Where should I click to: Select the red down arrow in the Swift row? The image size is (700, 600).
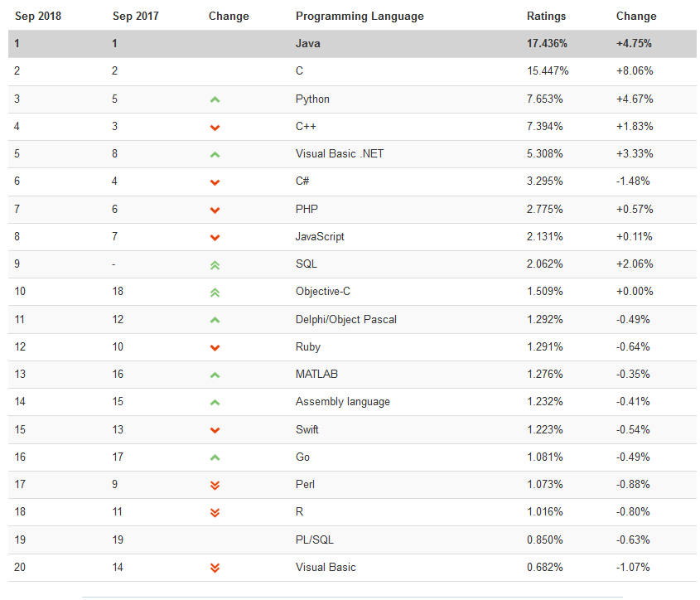pyautogui.click(x=215, y=431)
